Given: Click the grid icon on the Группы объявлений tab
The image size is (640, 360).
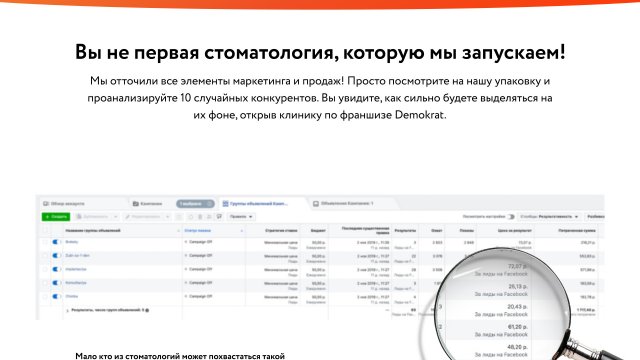Looking at the screenshot, I should coord(225,203).
